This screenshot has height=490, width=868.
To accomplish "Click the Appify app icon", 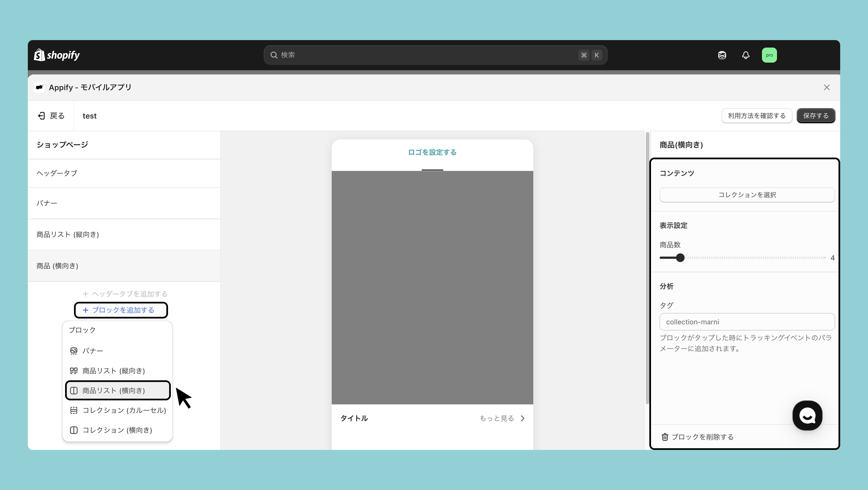I will point(40,87).
